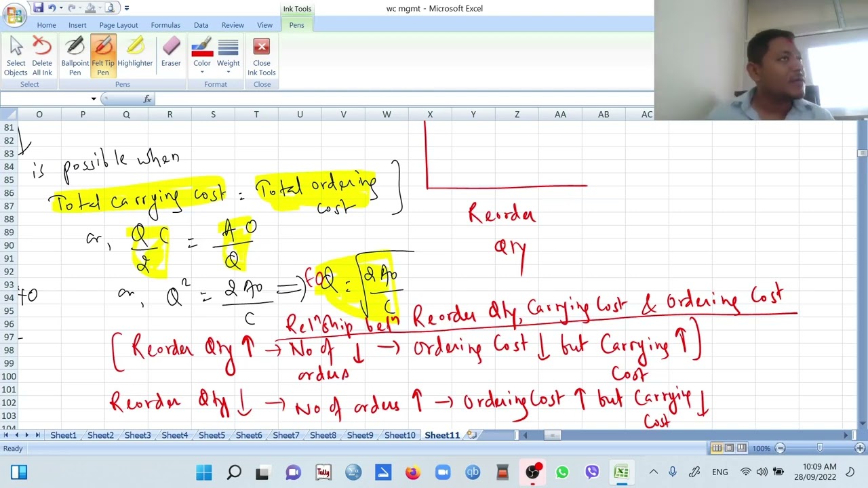Screen dimensions: 868x488
Task: Select the Pens tab under Ink Tools
Action: (296, 25)
